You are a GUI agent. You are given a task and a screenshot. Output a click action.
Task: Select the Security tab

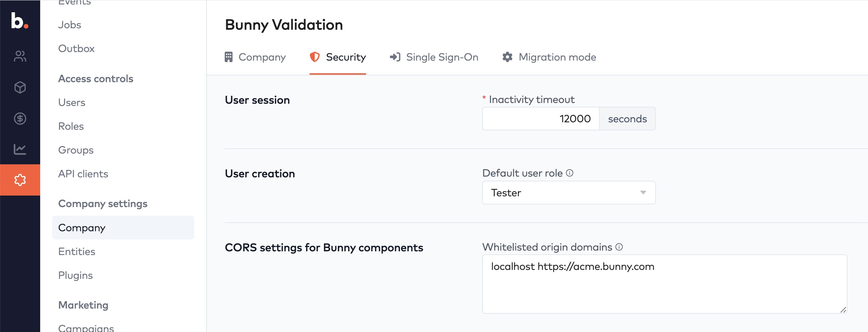(x=338, y=57)
